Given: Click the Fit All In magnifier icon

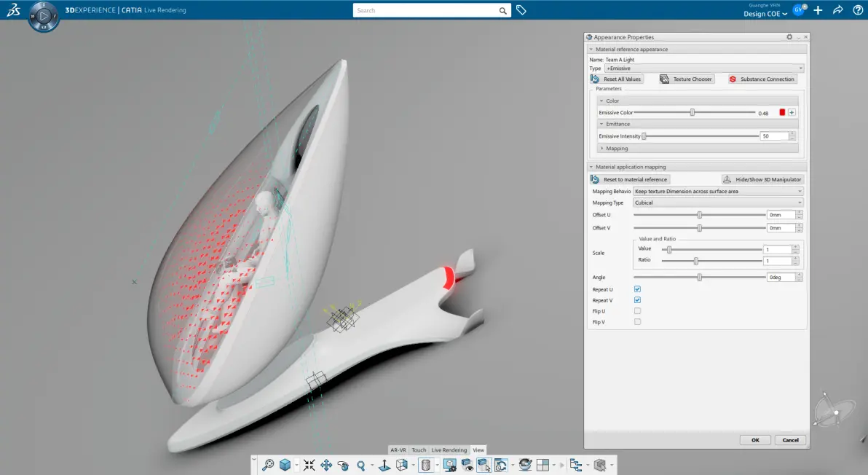Looking at the screenshot, I should (268, 465).
